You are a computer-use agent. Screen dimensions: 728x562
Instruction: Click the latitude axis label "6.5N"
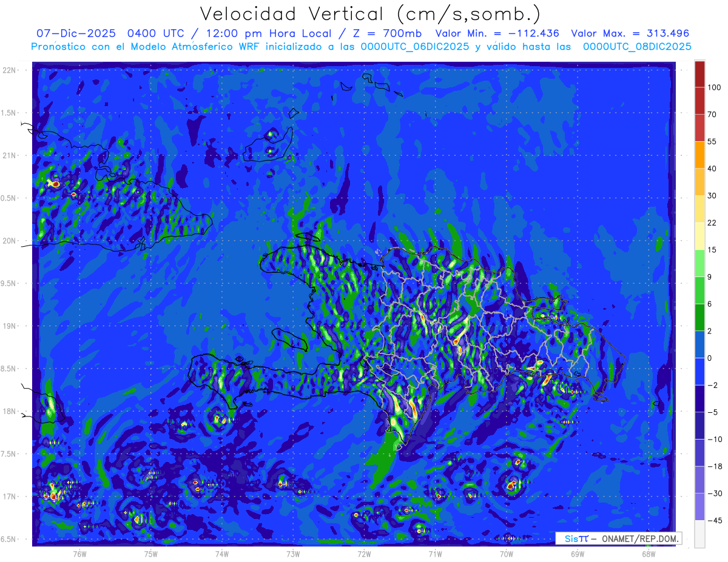(x=8, y=540)
